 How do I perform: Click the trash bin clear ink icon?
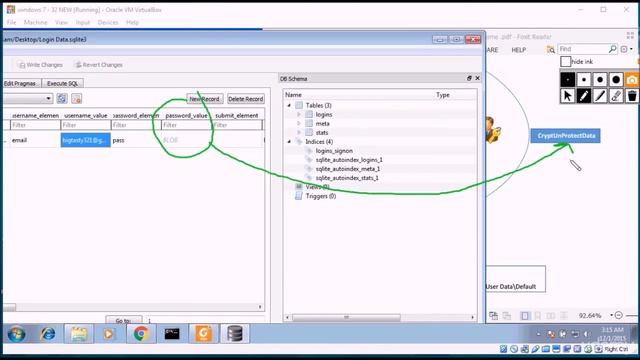click(x=632, y=96)
